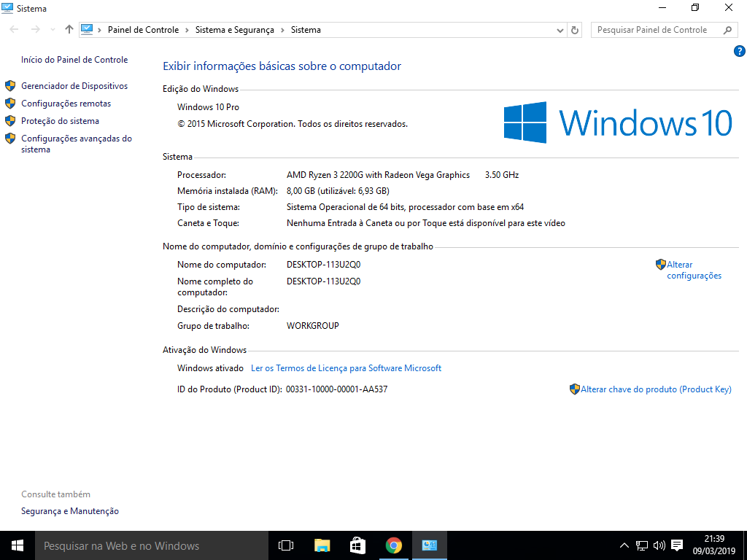Launch File Explorer from the taskbar
The height and width of the screenshot is (560, 747).
click(x=322, y=545)
